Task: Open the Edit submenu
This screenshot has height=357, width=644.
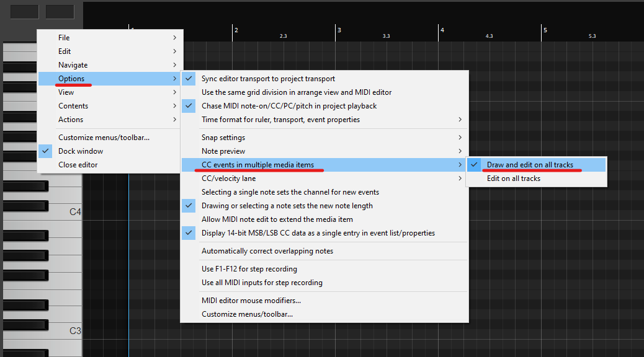Action: click(x=110, y=51)
